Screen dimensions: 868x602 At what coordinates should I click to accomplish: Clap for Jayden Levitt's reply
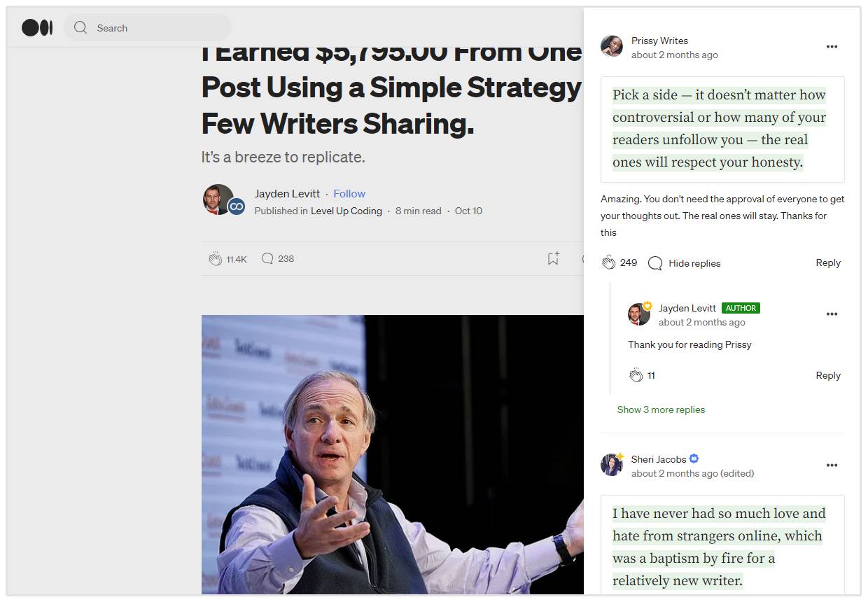[x=636, y=375]
